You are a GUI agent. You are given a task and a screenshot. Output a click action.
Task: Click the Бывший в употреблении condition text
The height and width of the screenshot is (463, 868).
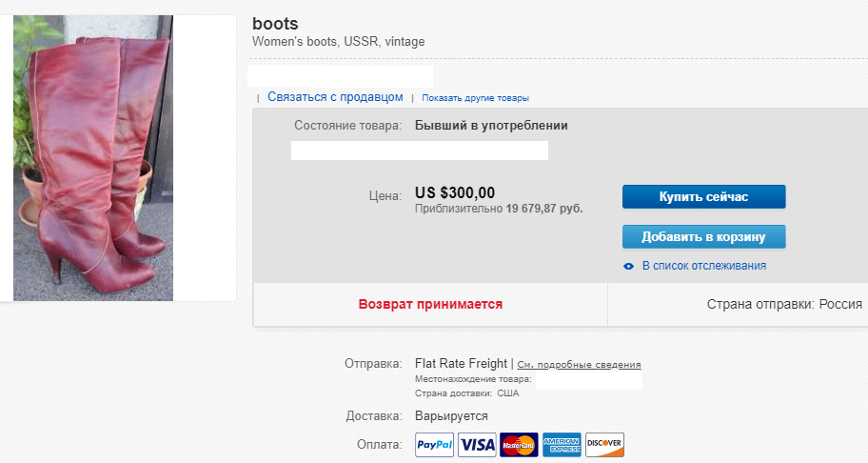(x=491, y=125)
